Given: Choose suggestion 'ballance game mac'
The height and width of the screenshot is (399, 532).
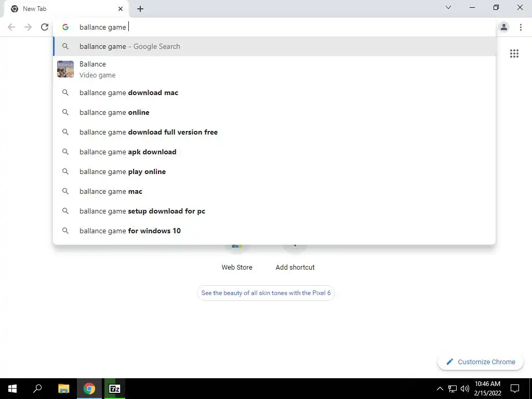Looking at the screenshot, I should [274, 191].
